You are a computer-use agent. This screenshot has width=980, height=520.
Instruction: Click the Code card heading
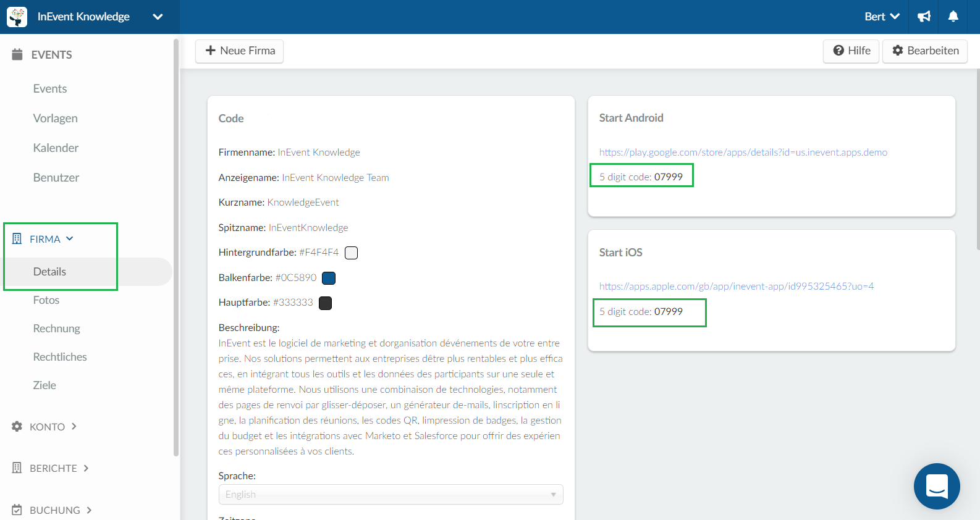pos(231,119)
